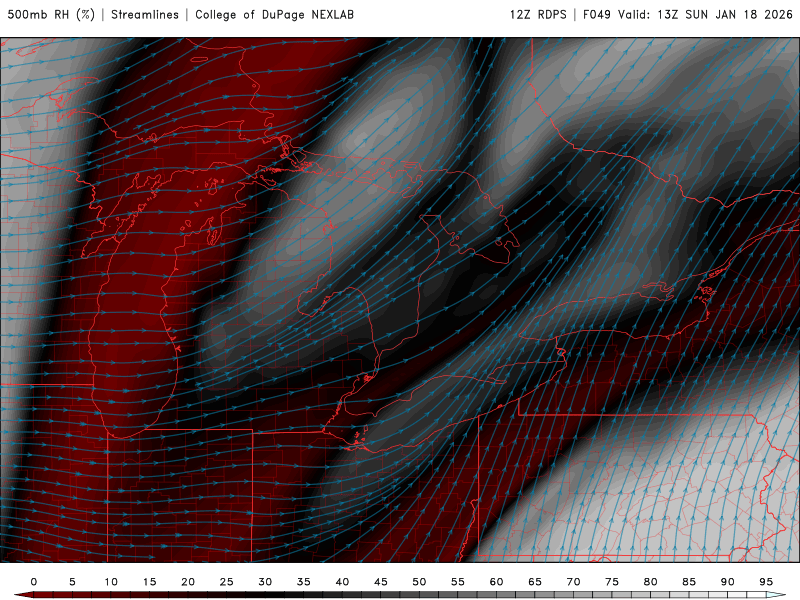Click the '12Z RDPS' model label

(x=538, y=15)
